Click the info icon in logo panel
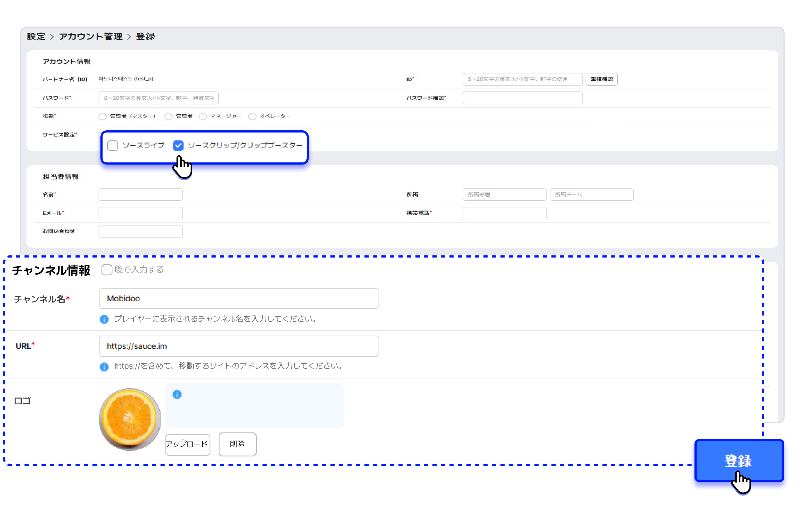The image size is (812, 514). point(177,394)
